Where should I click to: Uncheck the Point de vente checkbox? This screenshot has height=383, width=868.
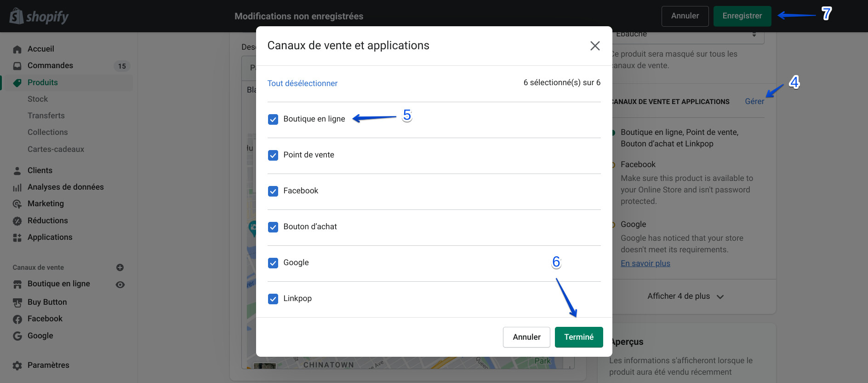pos(273,156)
